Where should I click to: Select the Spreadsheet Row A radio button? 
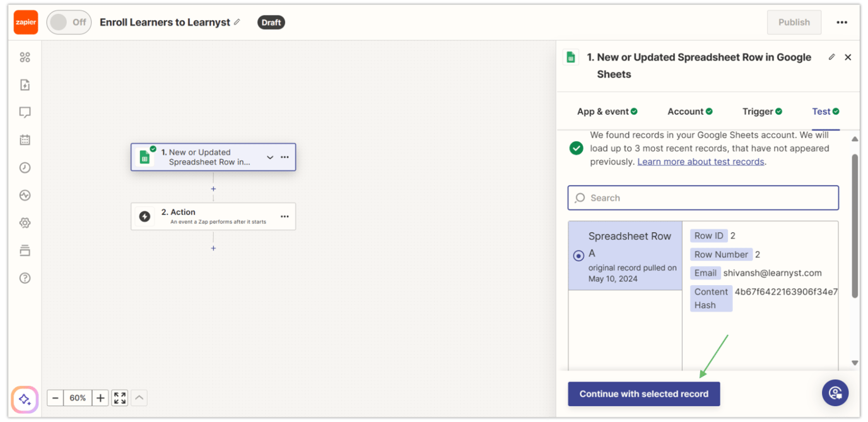pos(578,255)
